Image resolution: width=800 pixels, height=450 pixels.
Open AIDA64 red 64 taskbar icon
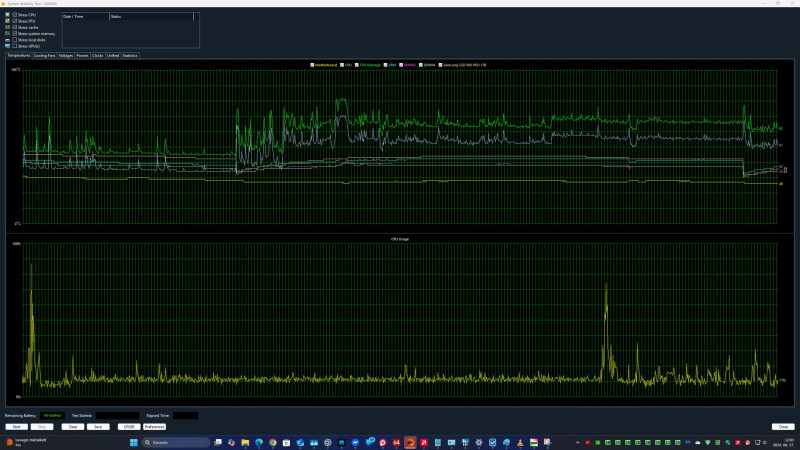(x=396, y=442)
